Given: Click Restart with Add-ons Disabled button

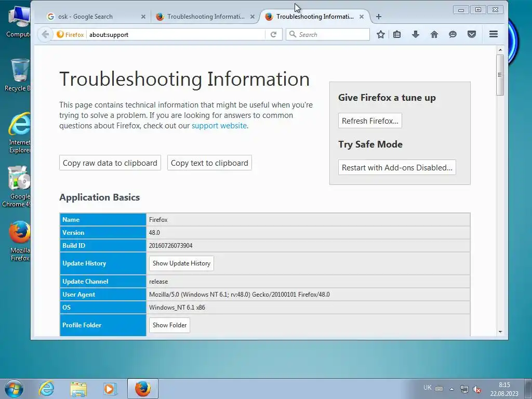Looking at the screenshot, I should click(397, 168).
